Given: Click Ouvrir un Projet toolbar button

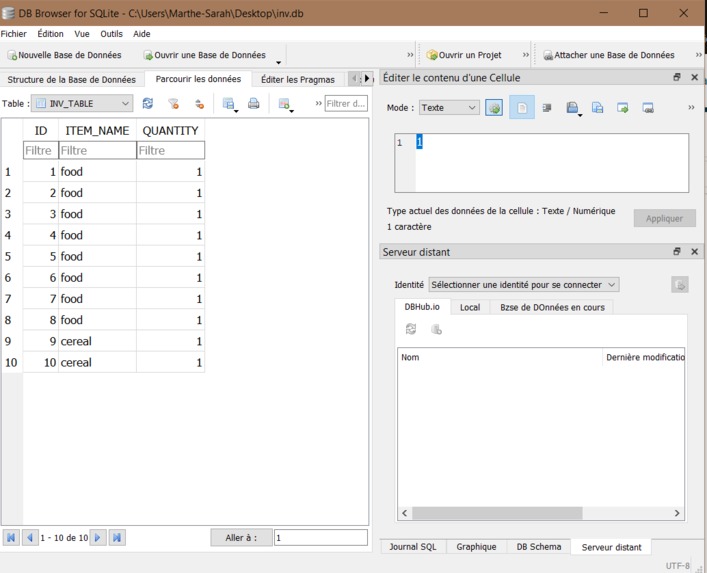Looking at the screenshot, I should click(x=464, y=55).
